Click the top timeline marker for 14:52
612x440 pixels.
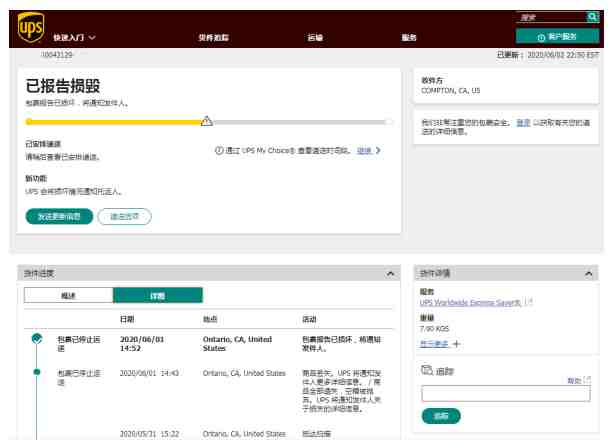coord(37,338)
